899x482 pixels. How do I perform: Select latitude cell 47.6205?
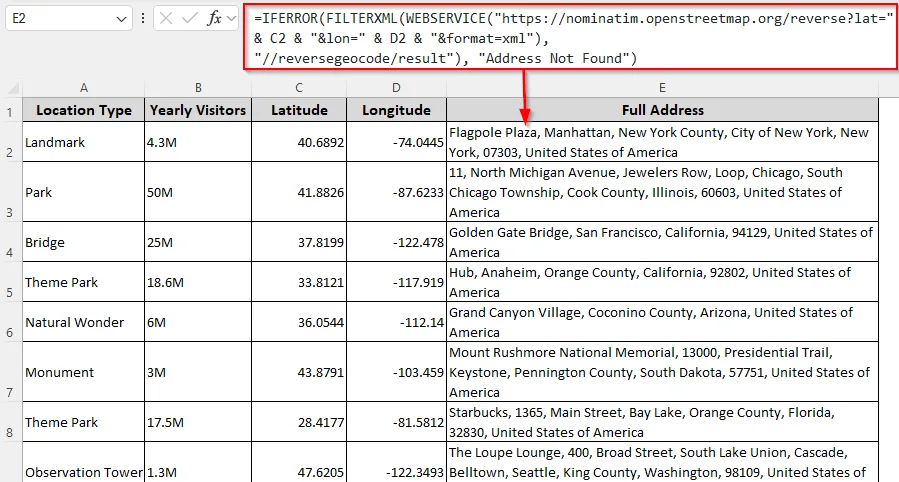point(299,463)
